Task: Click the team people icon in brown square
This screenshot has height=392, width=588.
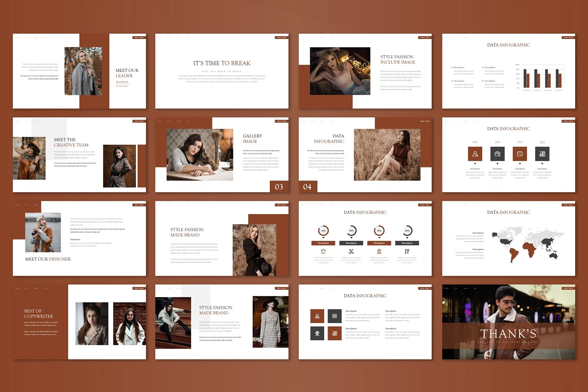Action: coord(317,316)
